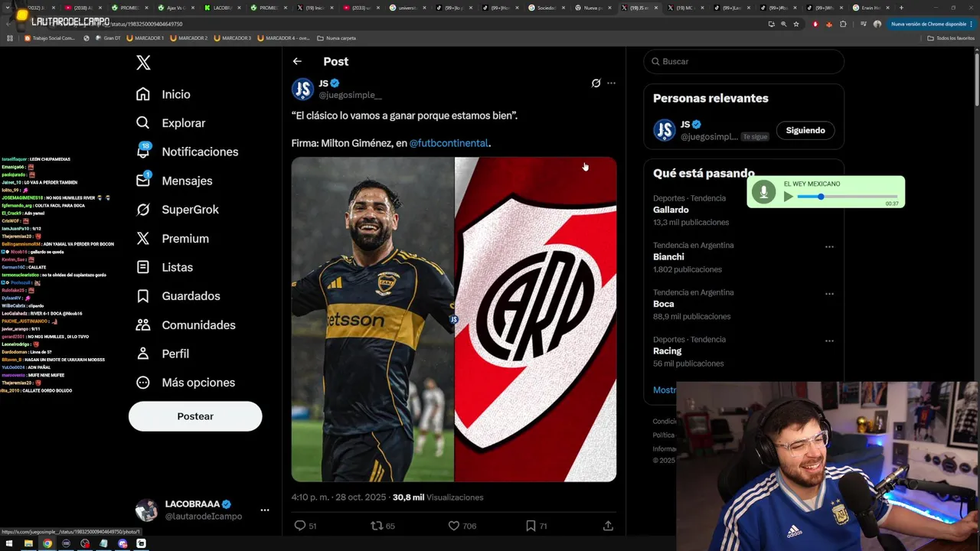Click the zoom magnifier in address bar
Image resolution: width=980 pixels, height=551 pixels.
point(783,24)
